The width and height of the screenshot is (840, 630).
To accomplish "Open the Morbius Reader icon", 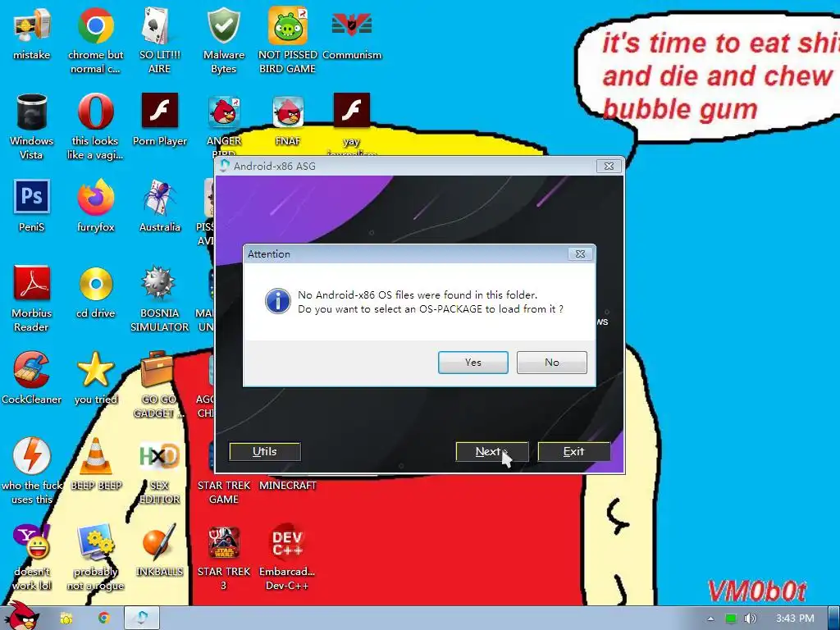I will click(32, 299).
